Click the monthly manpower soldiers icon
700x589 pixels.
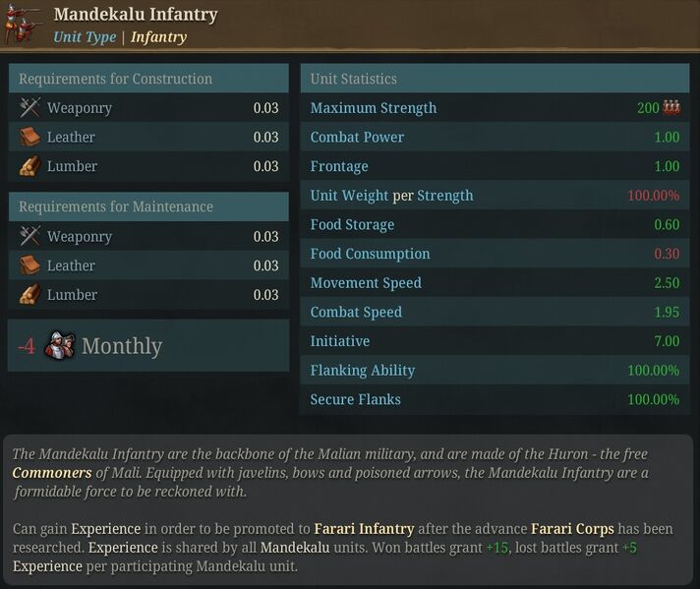tap(60, 345)
